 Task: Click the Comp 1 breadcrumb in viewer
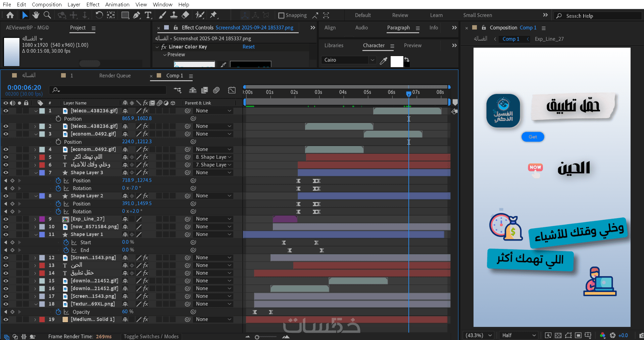(x=511, y=39)
